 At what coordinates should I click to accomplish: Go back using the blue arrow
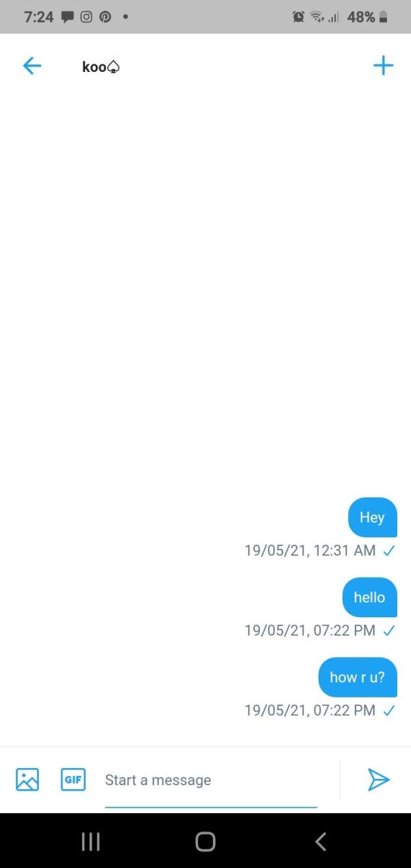[x=32, y=66]
